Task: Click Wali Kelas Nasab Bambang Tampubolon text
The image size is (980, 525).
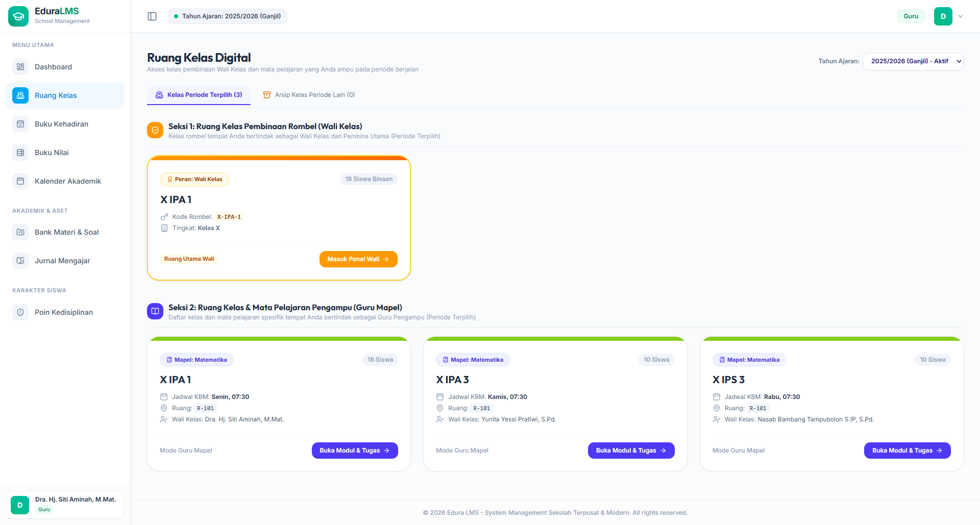Action: pos(799,419)
